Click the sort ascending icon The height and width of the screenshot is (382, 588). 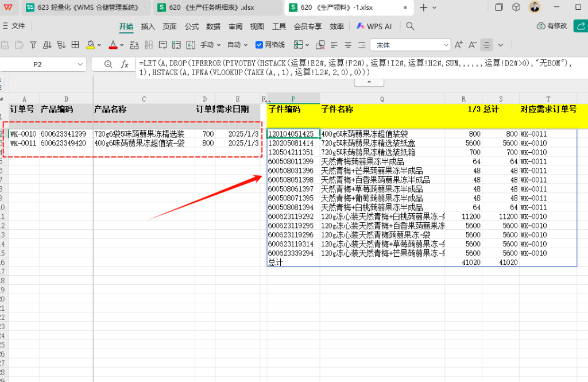pos(47,45)
